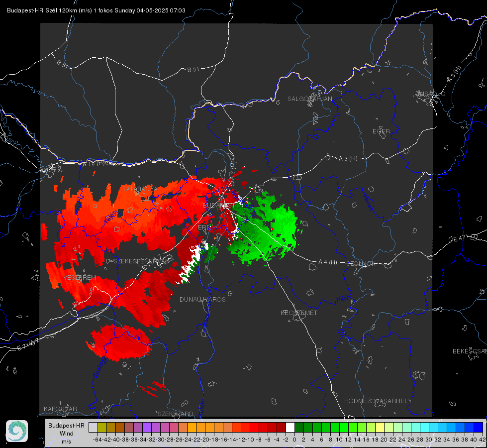The width and height of the screenshot is (487, 448).
Task: Click the '-64' value on the legend scale
Action: [x=97, y=440]
